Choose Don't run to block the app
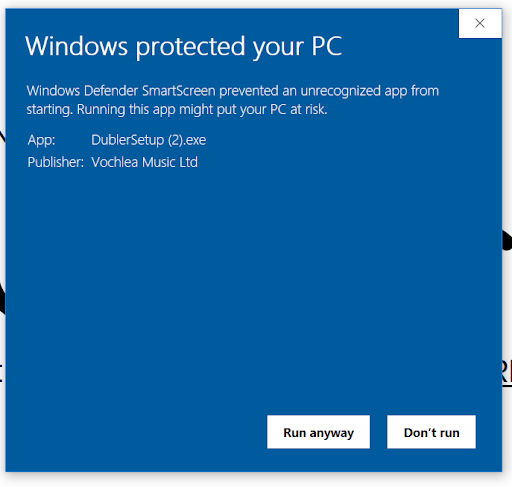512x487 pixels. 431,432
